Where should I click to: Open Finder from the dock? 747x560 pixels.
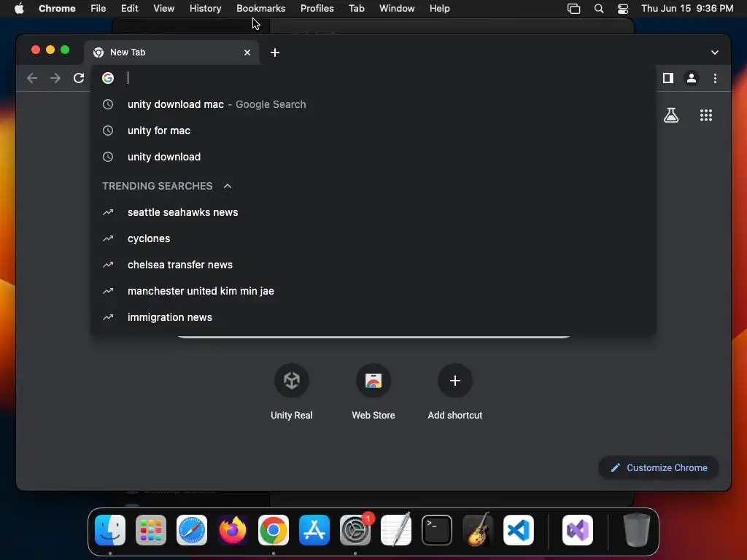point(110,530)
